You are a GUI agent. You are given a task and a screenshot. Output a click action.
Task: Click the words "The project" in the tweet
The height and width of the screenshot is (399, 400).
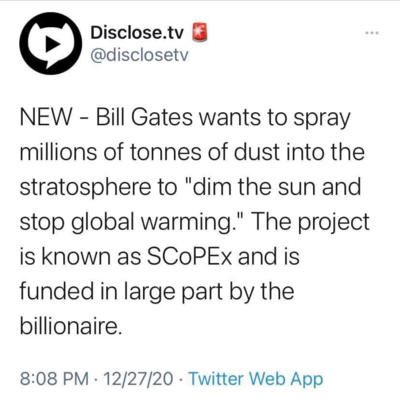(310, 222)
